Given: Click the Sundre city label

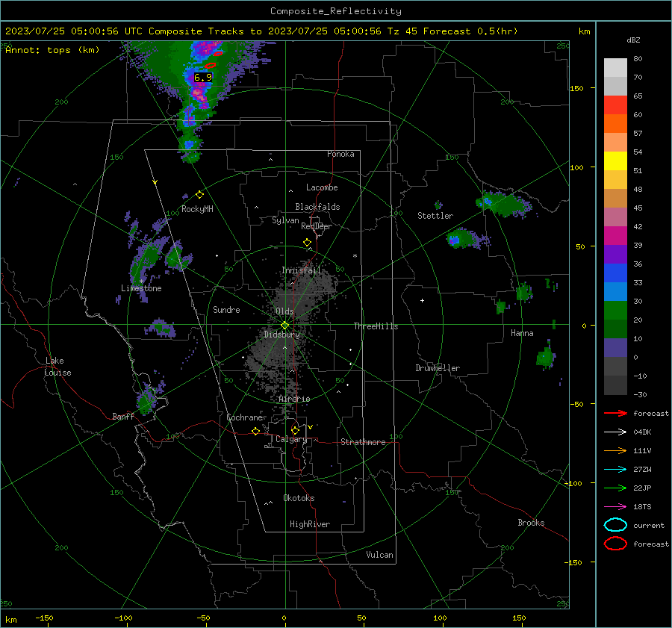Looking at the screenshot, I should pos(226,309).
